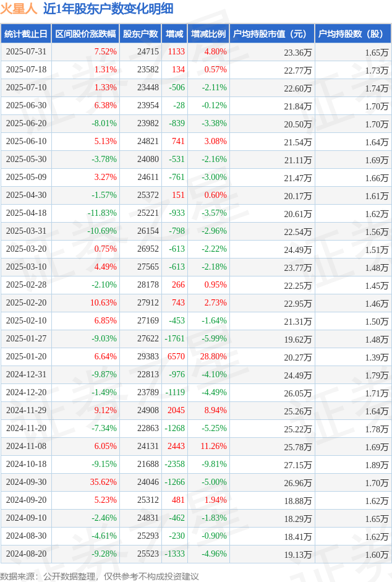Click the 火星人 stock name title
This screenshot has height=582, width=392.
[x=19, y=9]
